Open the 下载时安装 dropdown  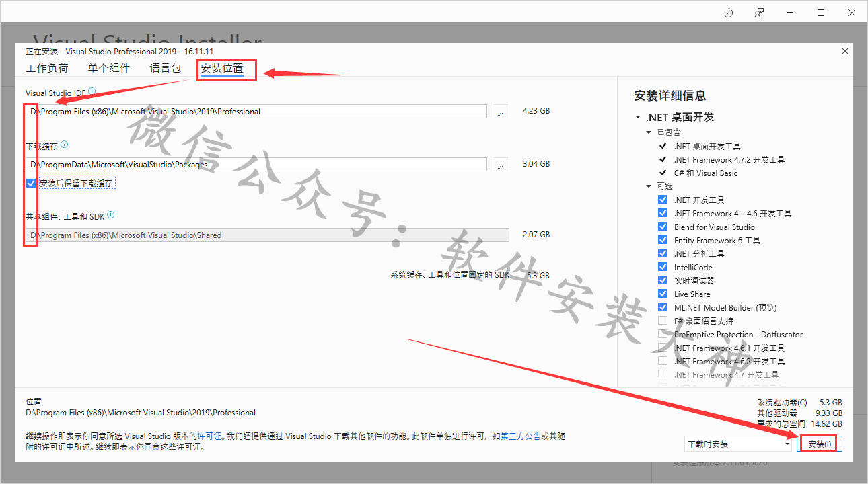click(x=737, y=444)
